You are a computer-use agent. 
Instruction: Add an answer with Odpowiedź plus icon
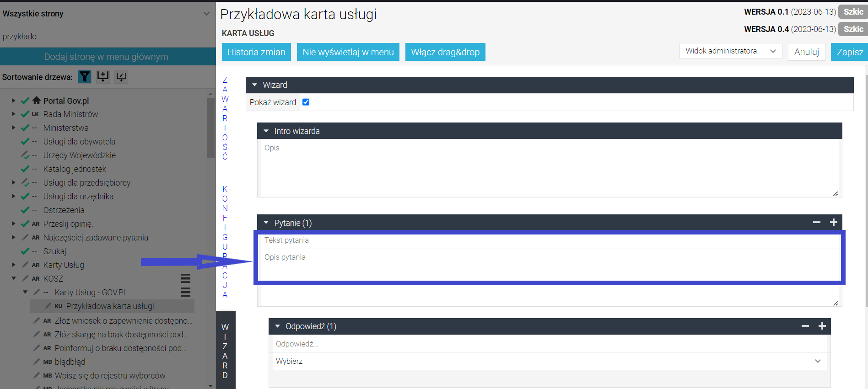tap(822, 326)
